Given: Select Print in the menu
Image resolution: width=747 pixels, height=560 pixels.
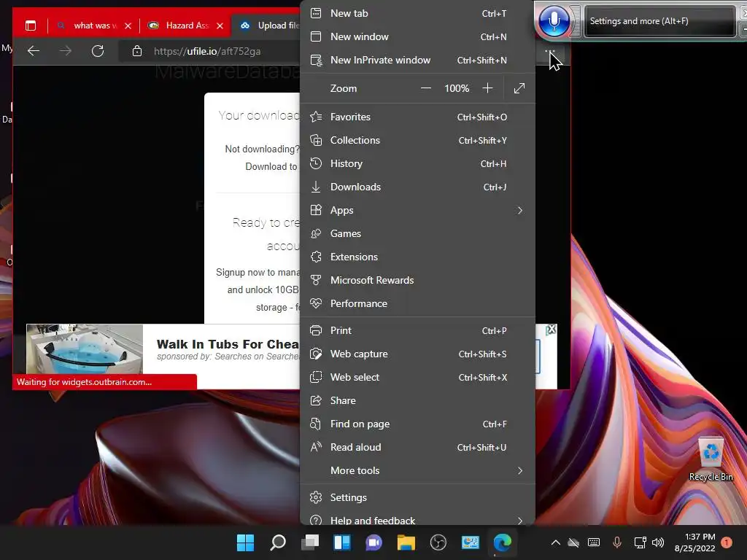Looking at the screenshot, I should tap(417, 330).
